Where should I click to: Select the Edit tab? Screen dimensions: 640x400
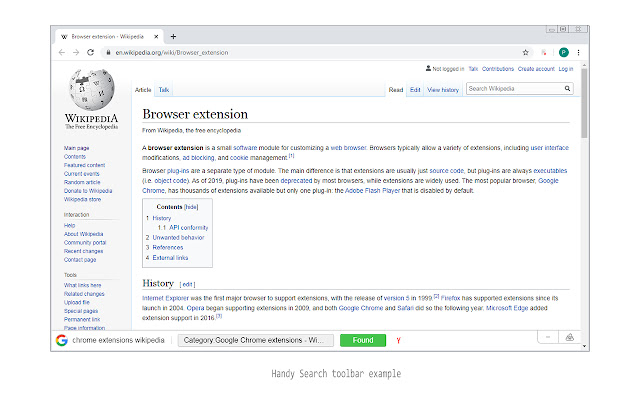click(x=415, y=90)
